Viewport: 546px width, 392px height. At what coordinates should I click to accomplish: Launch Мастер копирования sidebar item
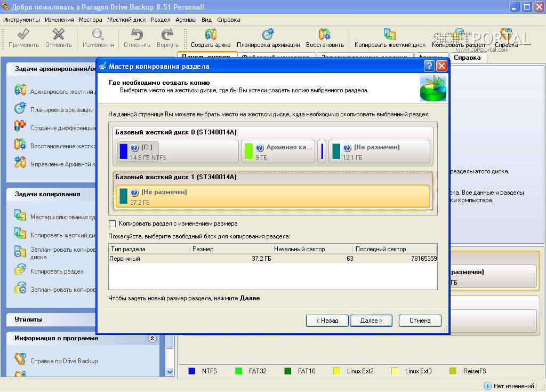click(55, 217)
